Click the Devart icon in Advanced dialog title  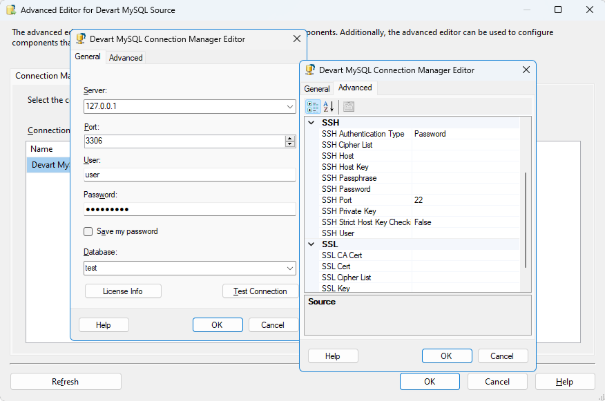click(x=309, y=70)
